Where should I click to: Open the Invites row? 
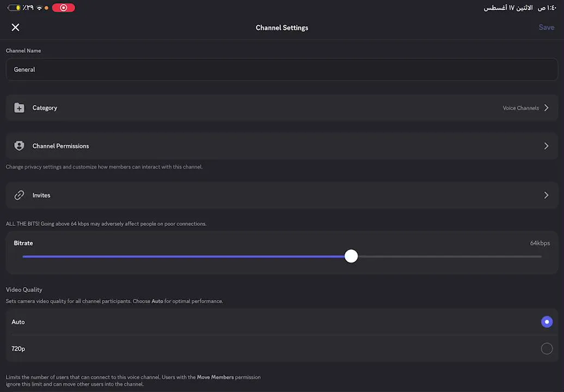coord(281,195)
